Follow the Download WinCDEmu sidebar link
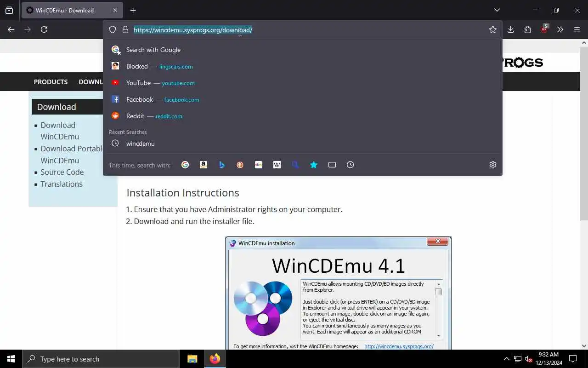Image resolution: width=588 pixels, height=368 pixels. (60, 131)
